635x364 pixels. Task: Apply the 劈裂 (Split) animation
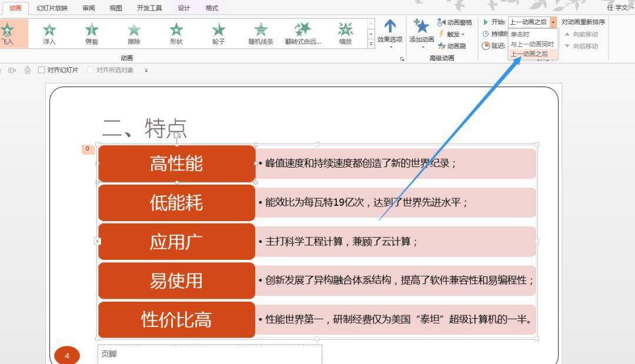pos(92,34)
